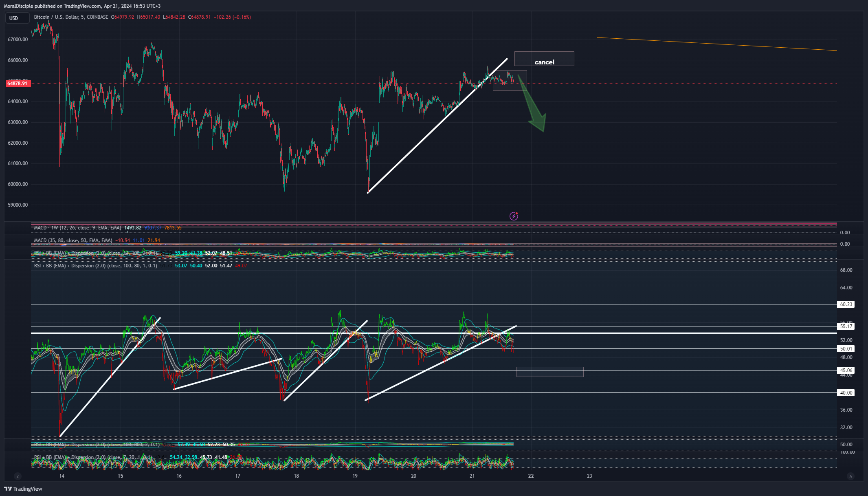Click the 61000.00 price axis label
Image resolution: width=868 pixels, height=496 pixels.
[18, 163]
